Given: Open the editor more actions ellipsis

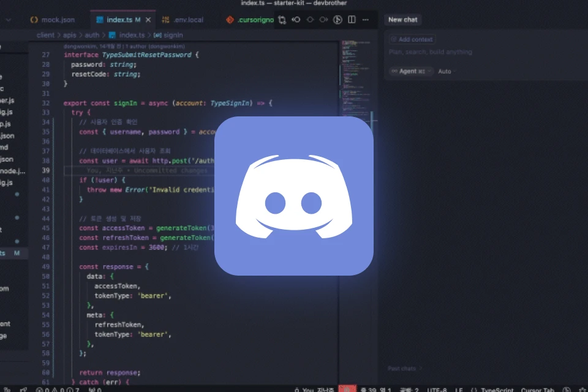Looking at the screenshot, I should coord(366,20).
